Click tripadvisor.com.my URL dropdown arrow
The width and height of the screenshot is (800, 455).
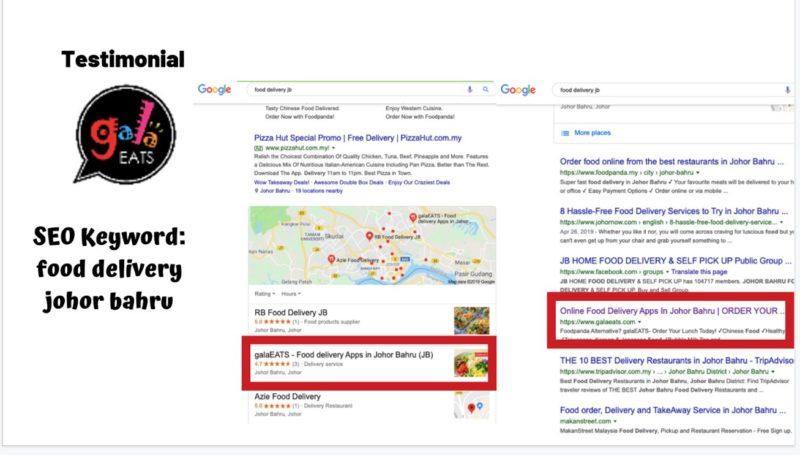click(773, 371)
